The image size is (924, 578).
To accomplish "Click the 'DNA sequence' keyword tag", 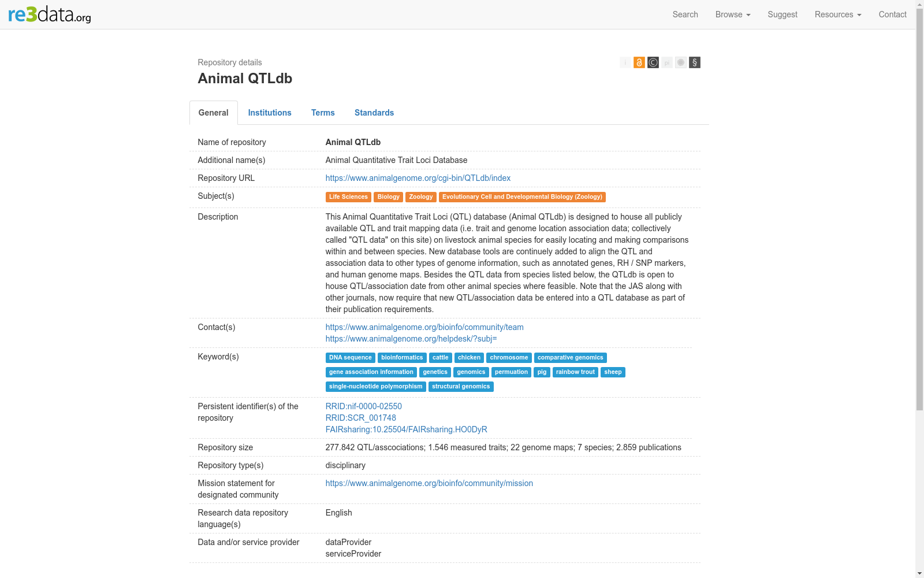I will pos(351,358).
